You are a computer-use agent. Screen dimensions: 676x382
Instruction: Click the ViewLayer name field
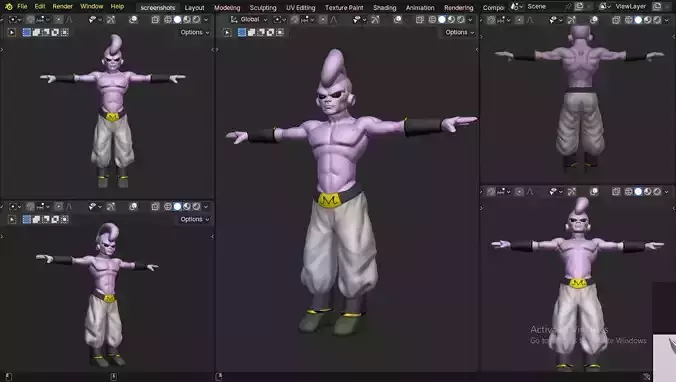pyautogui.click(x=631, y=6)
